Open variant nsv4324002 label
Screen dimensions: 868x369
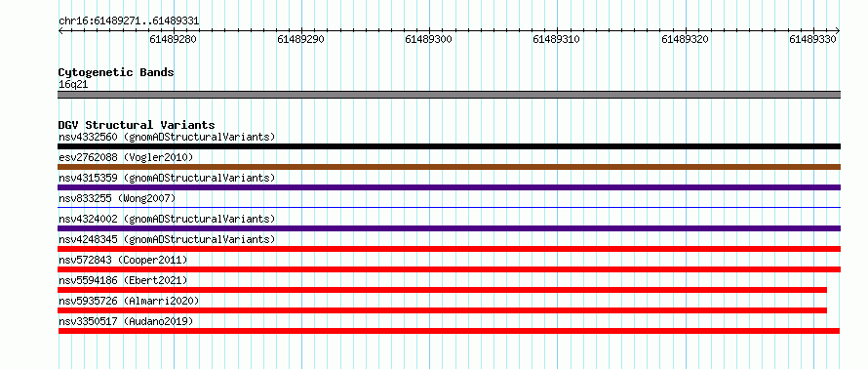(x=167, y=219)
